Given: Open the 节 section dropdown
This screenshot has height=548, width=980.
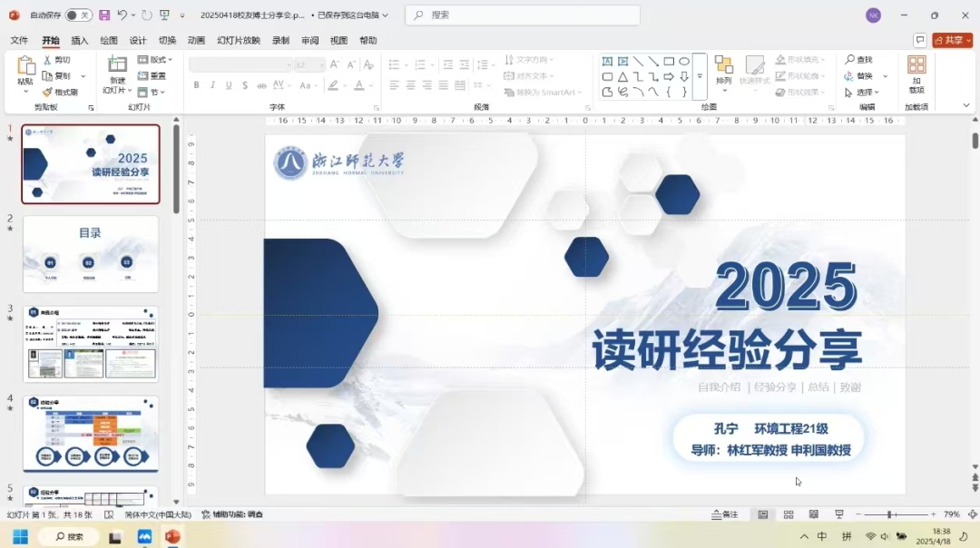Looking at the screenshot, I should tap(152, 93).
